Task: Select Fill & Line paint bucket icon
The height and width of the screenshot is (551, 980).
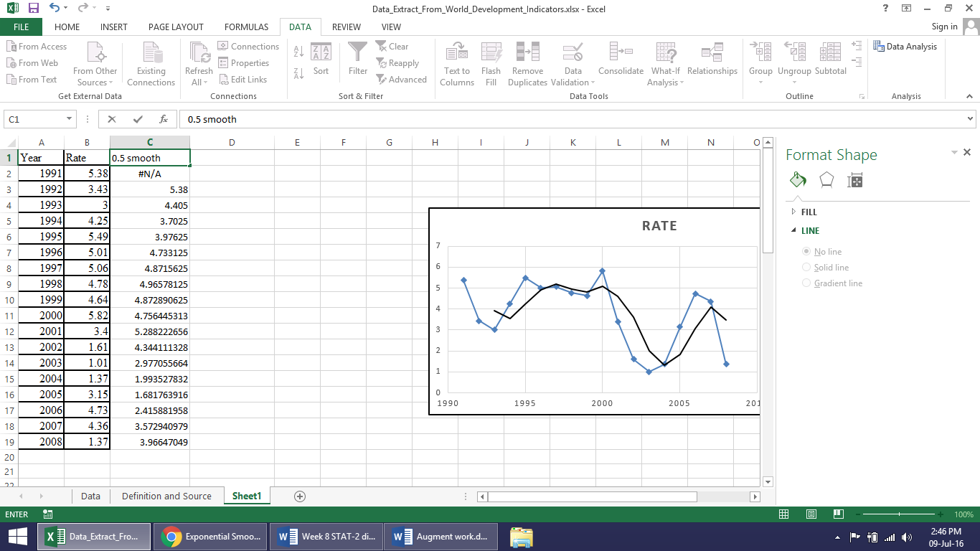Action: 798,181
